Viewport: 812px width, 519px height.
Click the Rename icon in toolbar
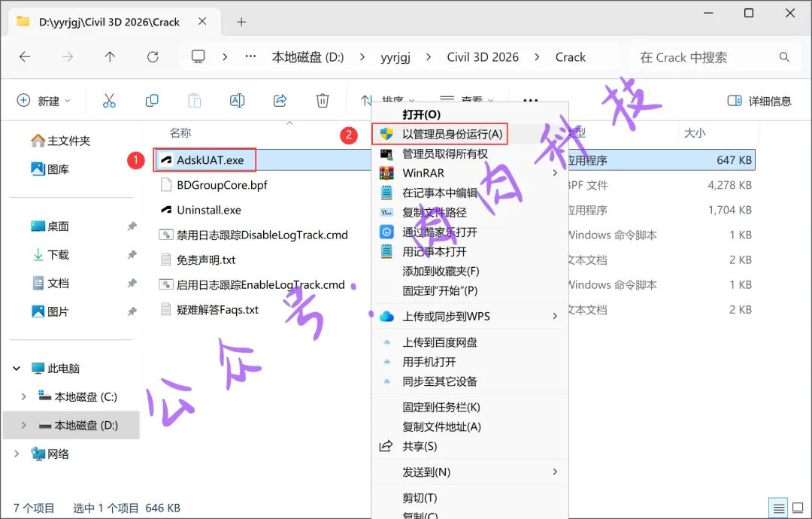pyautogui.click(x=237, y=101)
